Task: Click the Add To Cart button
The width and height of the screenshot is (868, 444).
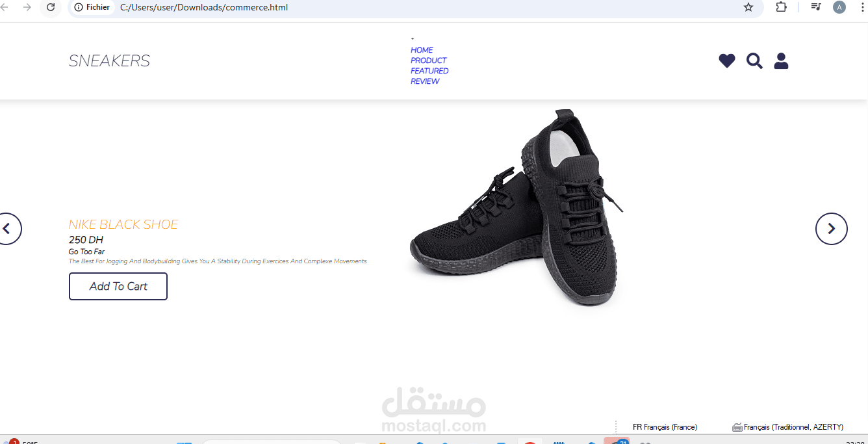Action: tap(118, 286)
